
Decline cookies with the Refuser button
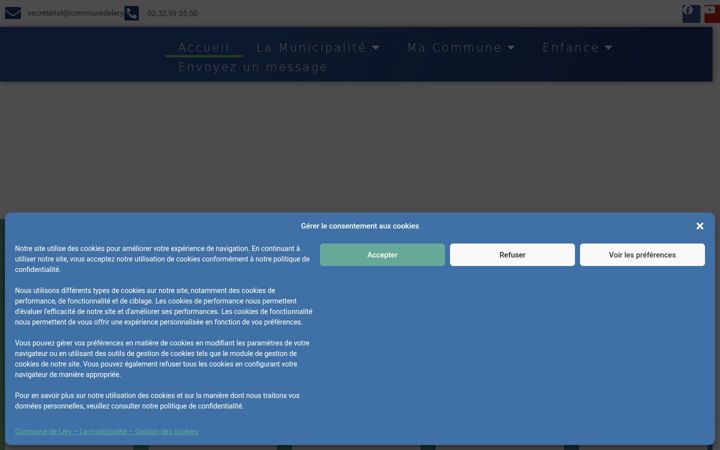pos(512,255)
